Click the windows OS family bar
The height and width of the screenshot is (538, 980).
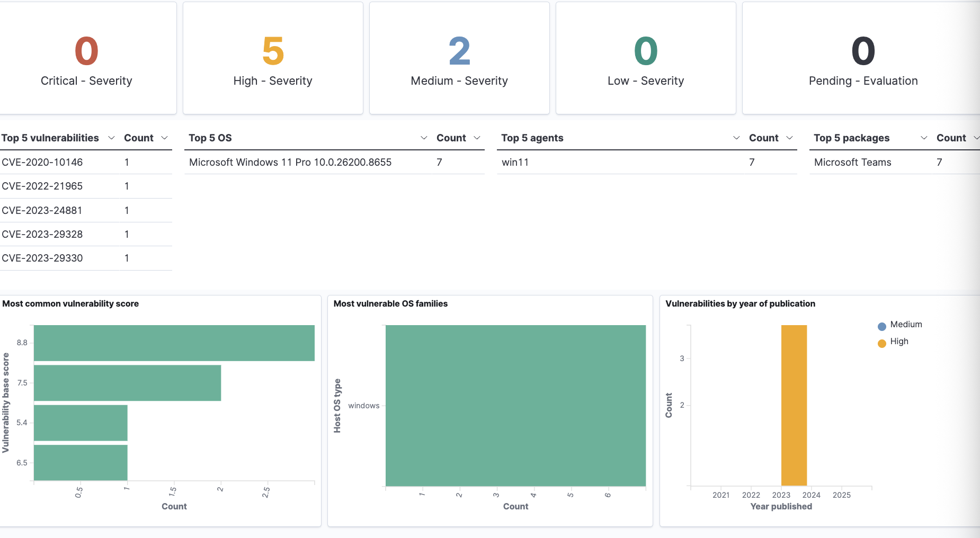point(515,406)
